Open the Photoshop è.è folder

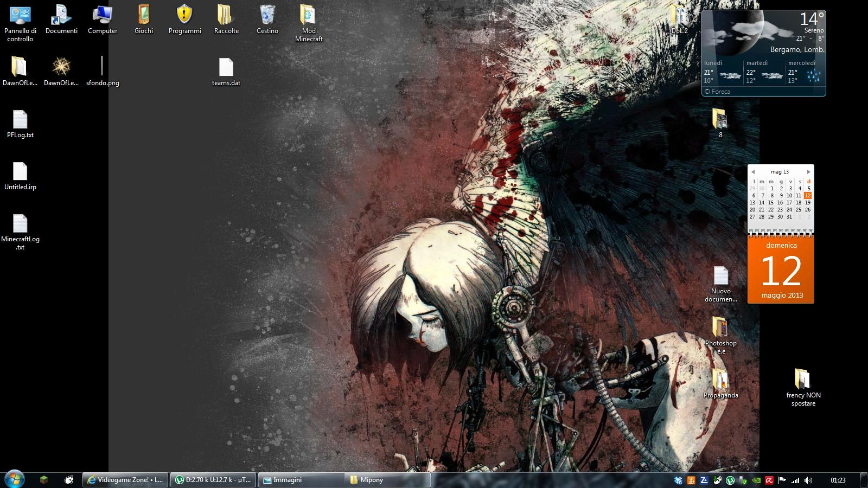[720, 335]
